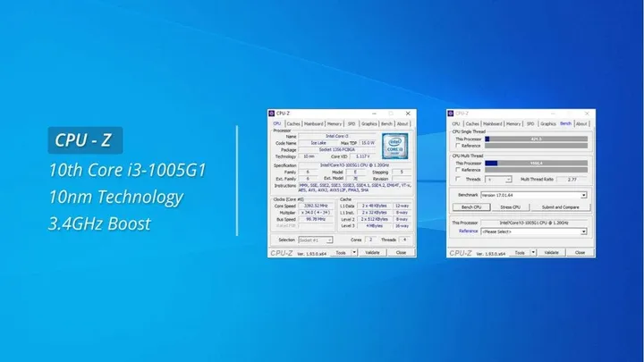644x362 pixels.
Task: Open the Benchmark version dropdown
Action: pyautogui.click(x=583, y=194)
